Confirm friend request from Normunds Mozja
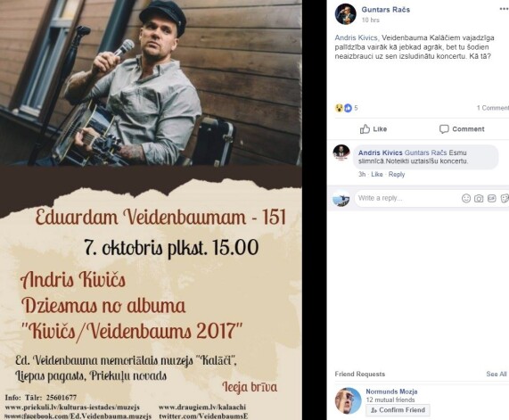The width and height of the screenshot is (509, 420). 398,410
